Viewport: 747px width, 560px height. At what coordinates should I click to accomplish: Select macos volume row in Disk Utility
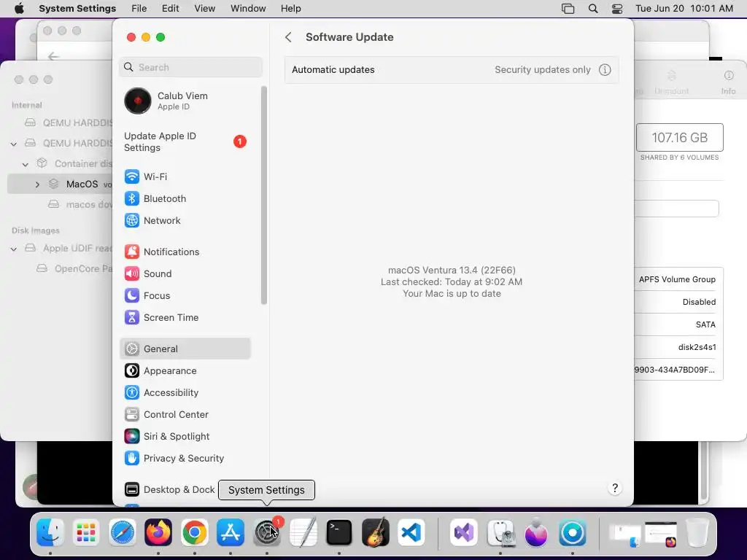pos(60,184)
